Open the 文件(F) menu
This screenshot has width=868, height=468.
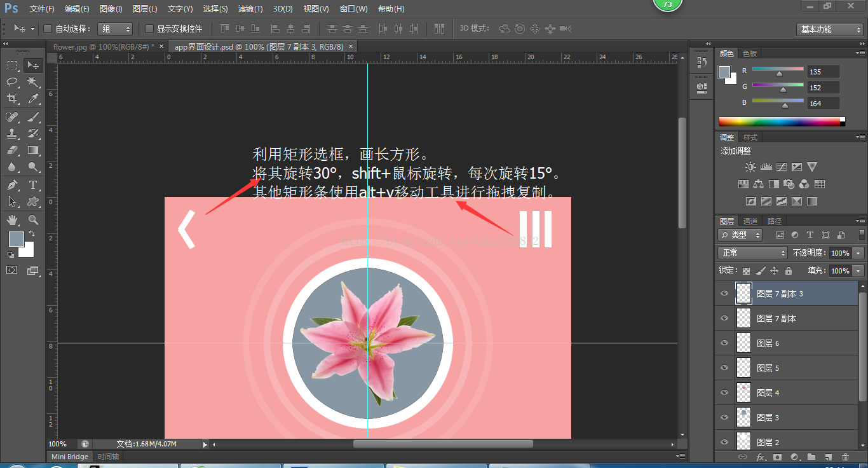(x=42, y=9)
